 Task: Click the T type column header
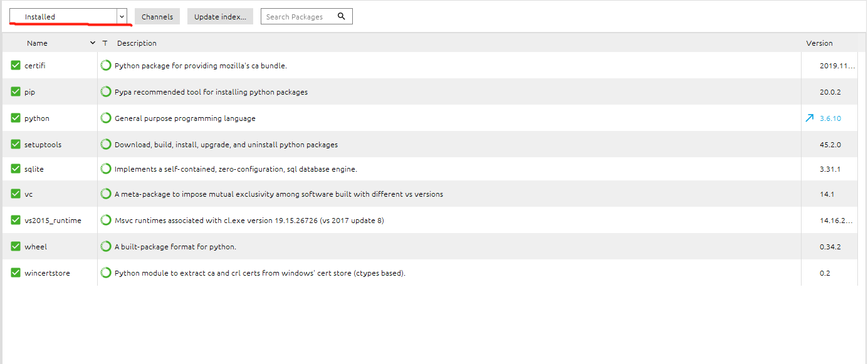[105, 43]
